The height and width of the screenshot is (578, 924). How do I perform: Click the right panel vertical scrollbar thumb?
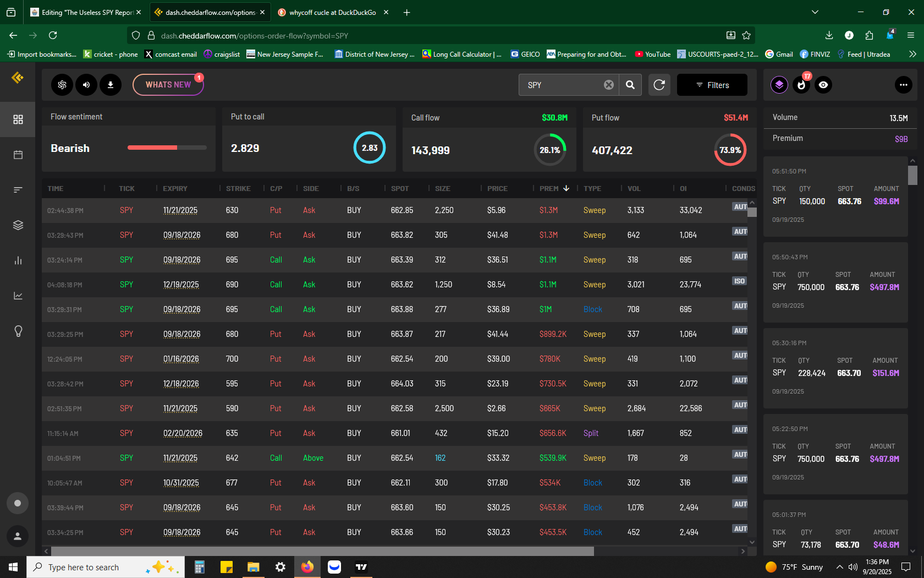coord(912,175)
